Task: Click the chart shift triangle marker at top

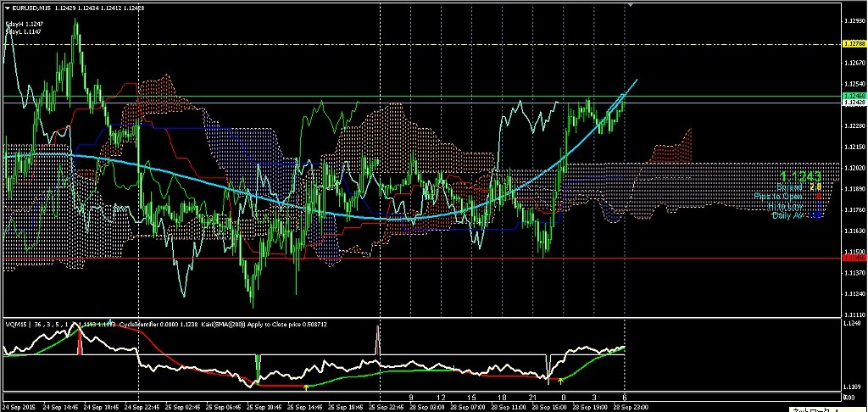Action: pos(631,4)
